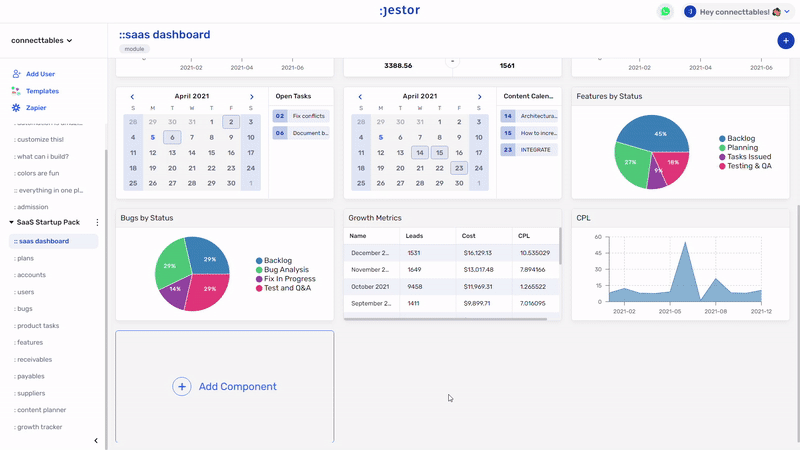Open the 'Architectura...' entry dated 14

click(x=529, y=116)
